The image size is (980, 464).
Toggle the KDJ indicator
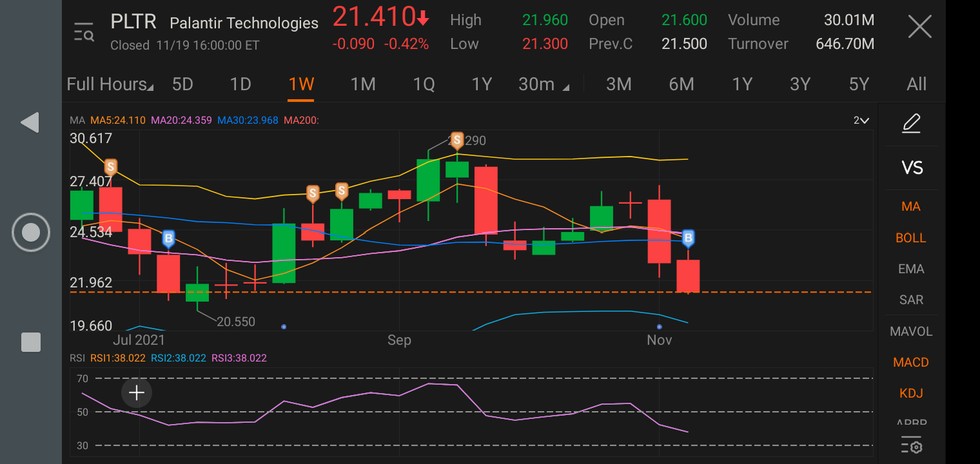[911, 393]
